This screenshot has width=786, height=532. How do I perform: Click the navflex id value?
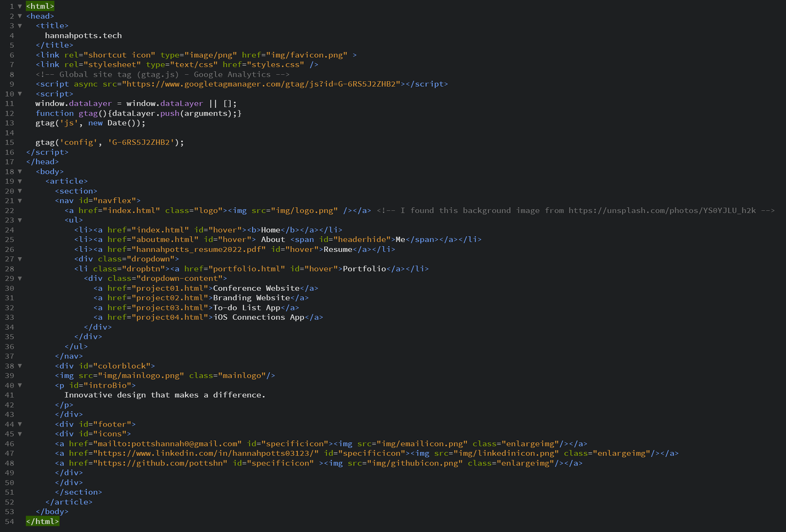click(115, 201)
